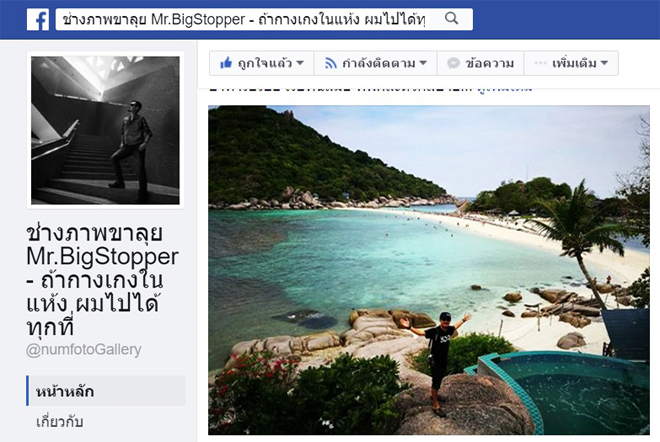The width and height of the screenshot is (660, 442).
Task: Click the RSS following feed icon
Action: pos(331,63)
